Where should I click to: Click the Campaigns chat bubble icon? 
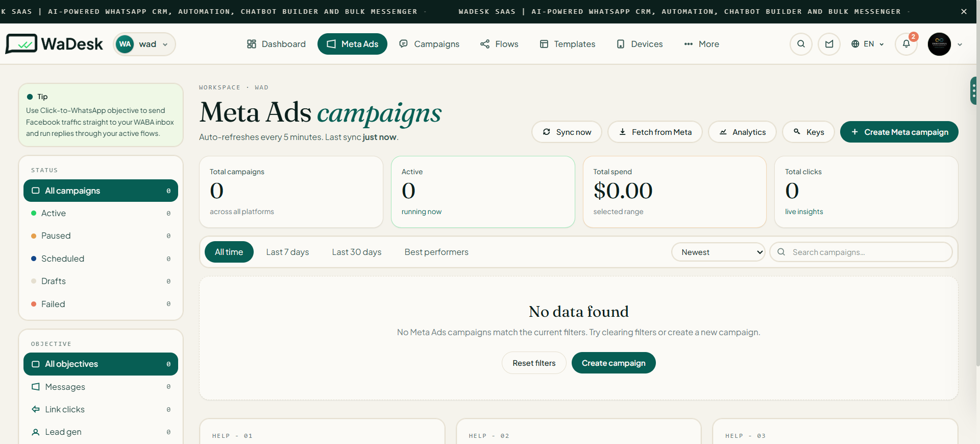click(403, 44)
